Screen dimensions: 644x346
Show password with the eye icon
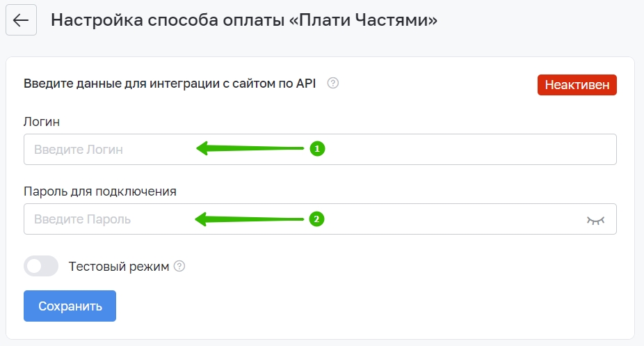(595, 220)
